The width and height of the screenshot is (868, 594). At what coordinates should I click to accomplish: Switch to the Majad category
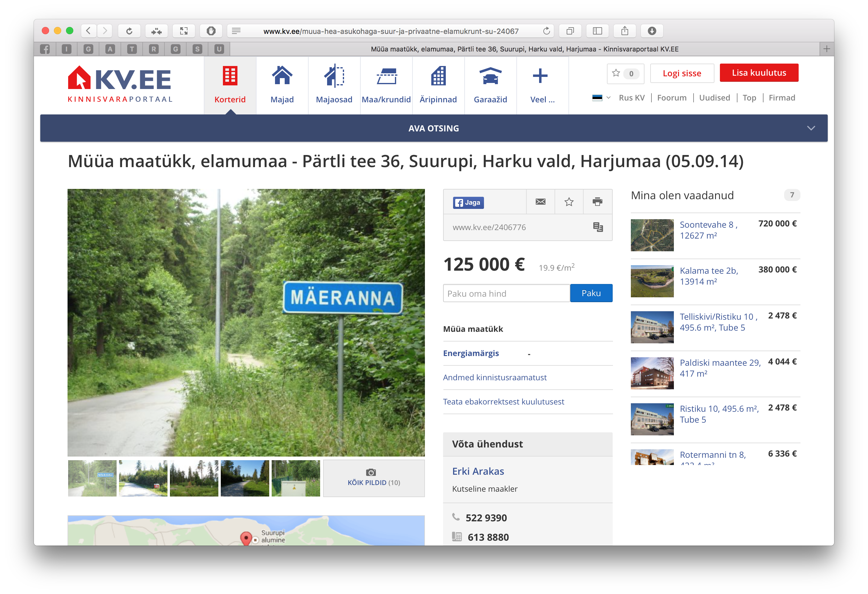click(282, 85)
